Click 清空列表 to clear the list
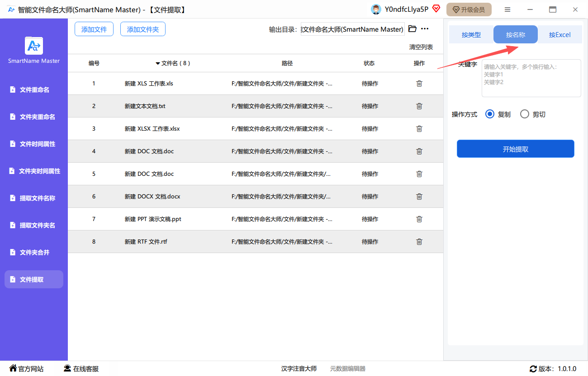Image resolution: width=588 pixels, height=376 pixels. click(x=421, y=47)
